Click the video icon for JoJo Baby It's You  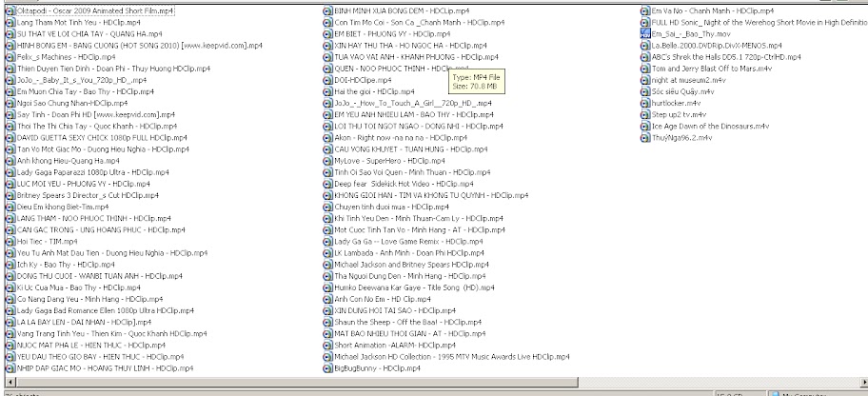click(10, 80)
